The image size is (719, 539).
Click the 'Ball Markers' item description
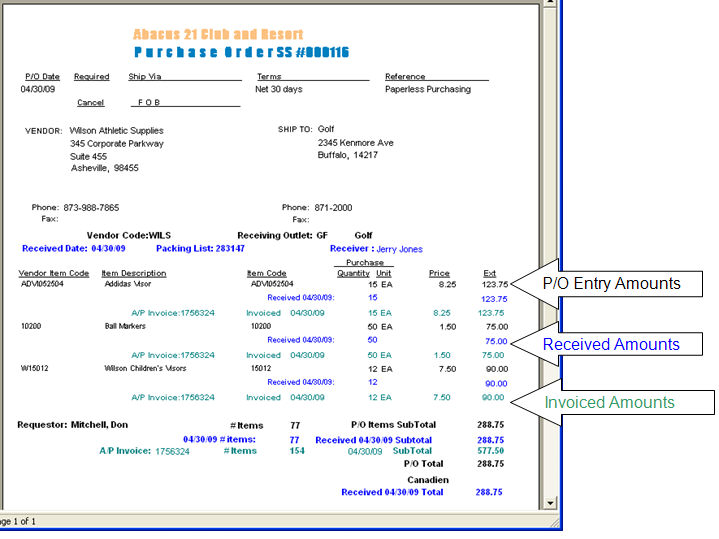click(x=125, y=326)
